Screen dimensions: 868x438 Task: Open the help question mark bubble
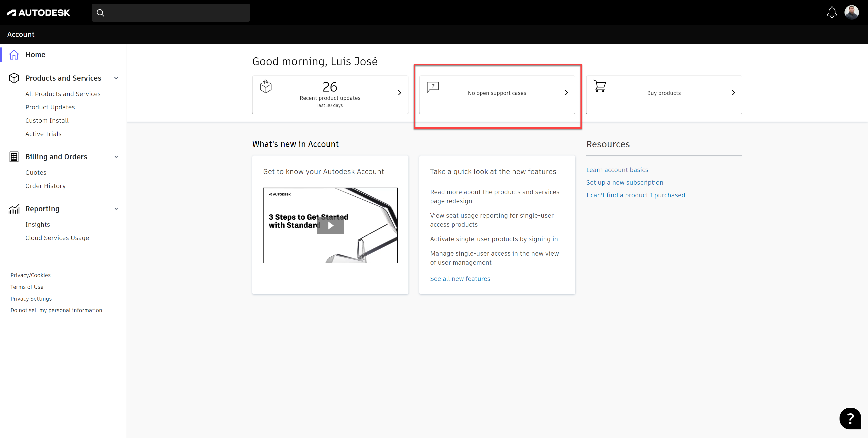850,419
